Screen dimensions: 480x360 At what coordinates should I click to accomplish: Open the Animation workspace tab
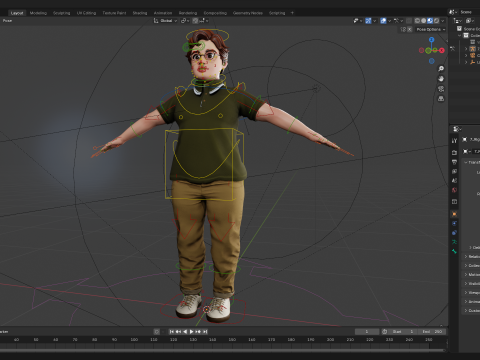(163, 13)
